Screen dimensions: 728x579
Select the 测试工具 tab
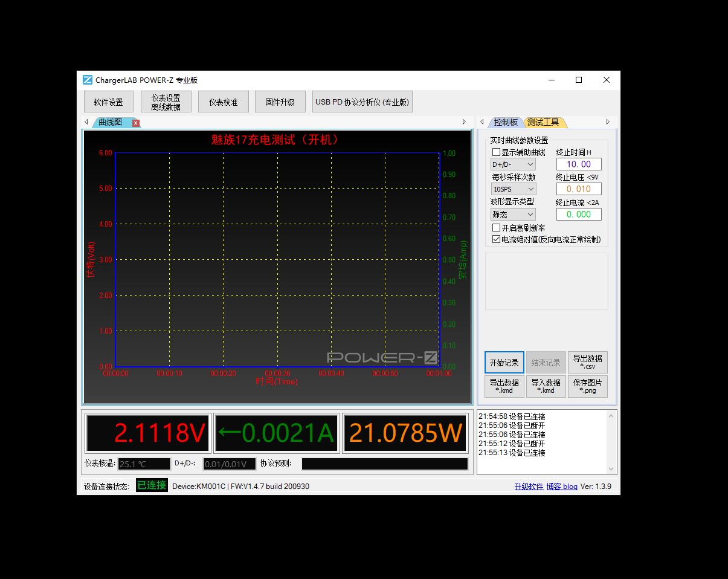pyautogui.click(x=544, y=122)
